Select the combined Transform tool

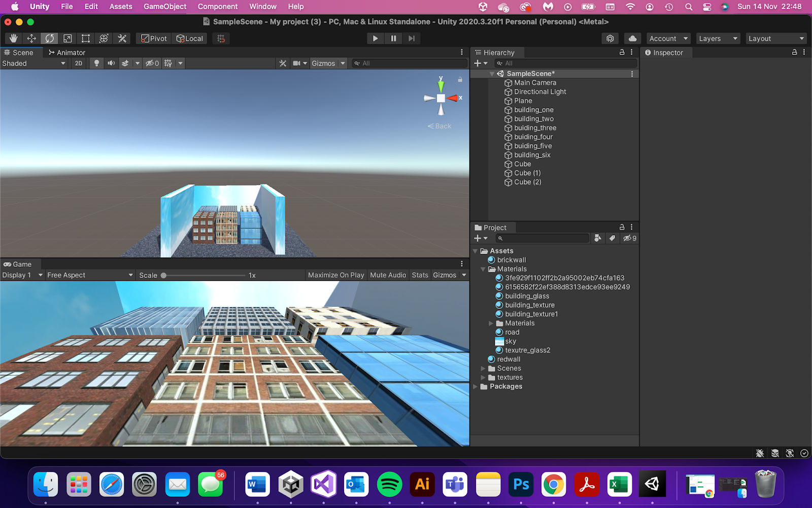(x=104, y=39)
